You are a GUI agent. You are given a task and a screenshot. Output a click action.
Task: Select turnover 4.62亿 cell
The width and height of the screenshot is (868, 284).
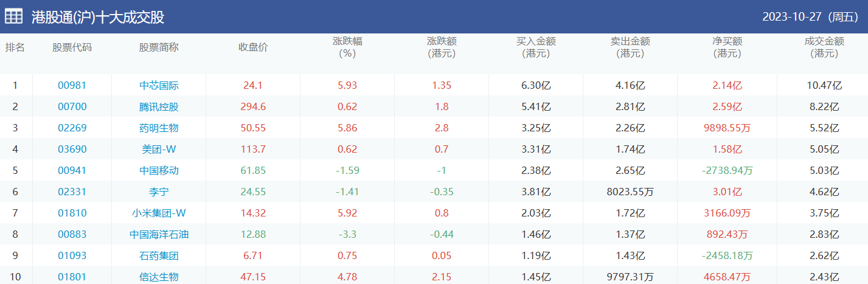tap(824, 192)
